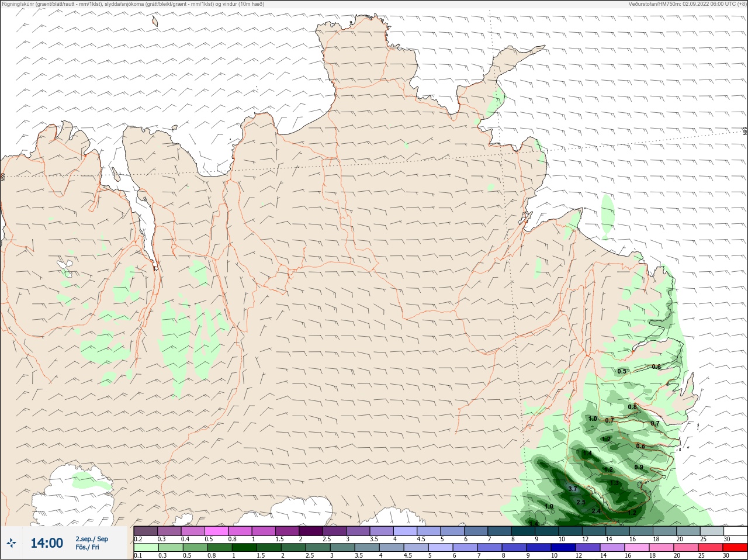Viewport: 748px width, 560px height.
Task: Click the 'Fös./ Fri' weekday label
Action: [x=87, y=548]
